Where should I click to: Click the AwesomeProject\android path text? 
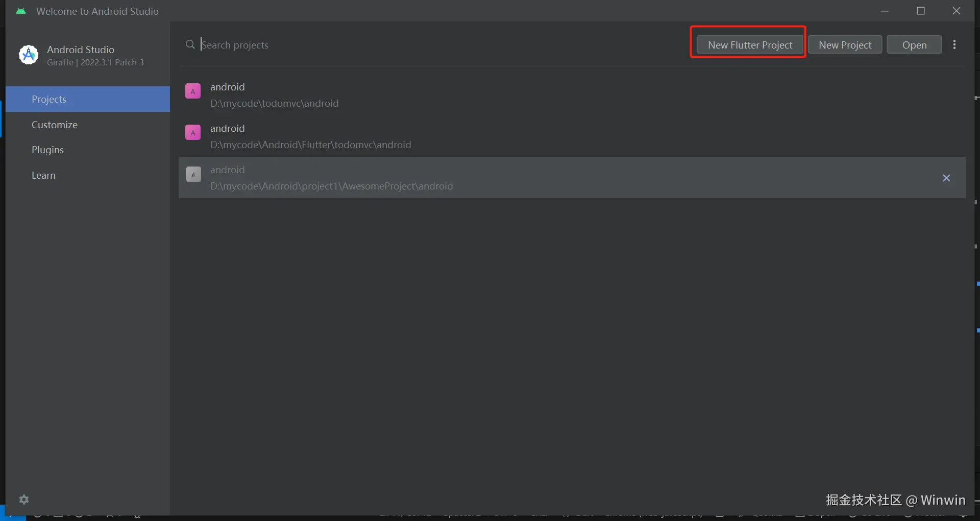coord(332,186)
